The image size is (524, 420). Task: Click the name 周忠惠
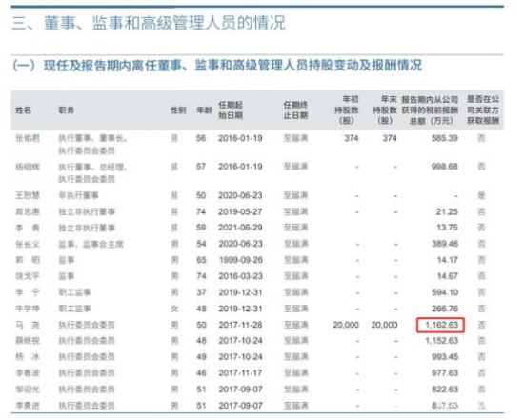click(x=28, y=211)
